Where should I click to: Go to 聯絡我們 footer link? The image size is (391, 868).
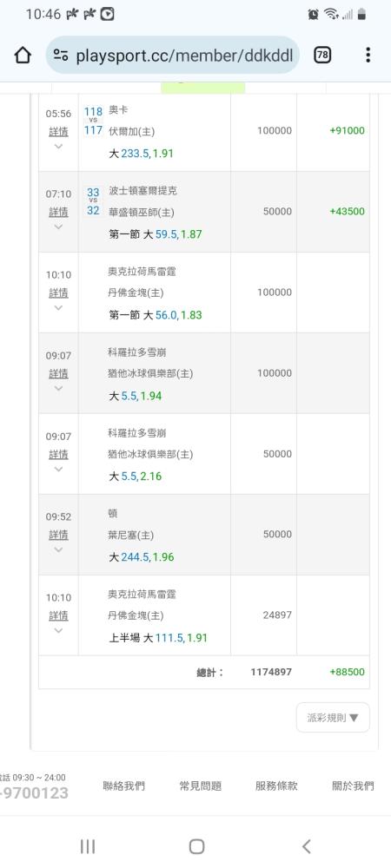click(x=124, y=786)
